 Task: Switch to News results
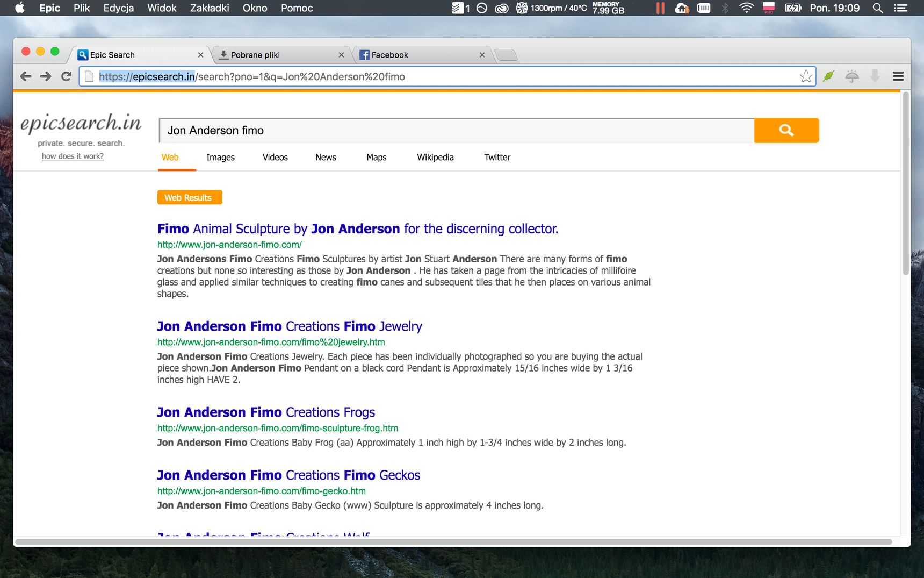[326, 157]
